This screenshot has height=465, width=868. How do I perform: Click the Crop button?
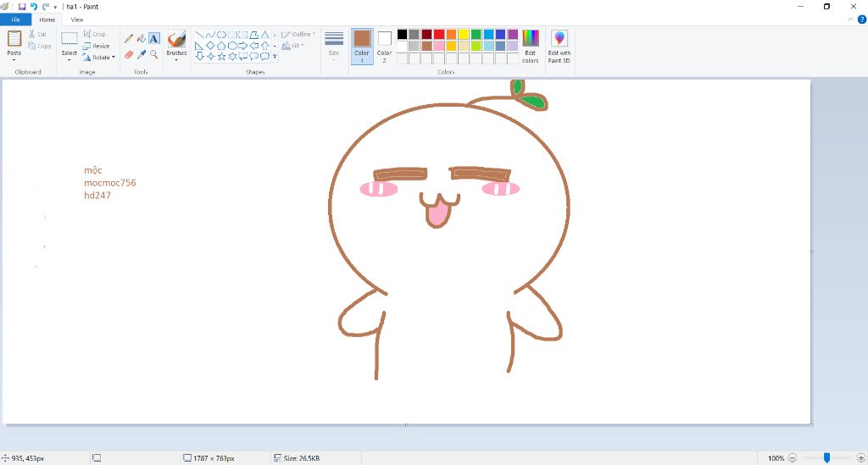click(x=94, y=34)
